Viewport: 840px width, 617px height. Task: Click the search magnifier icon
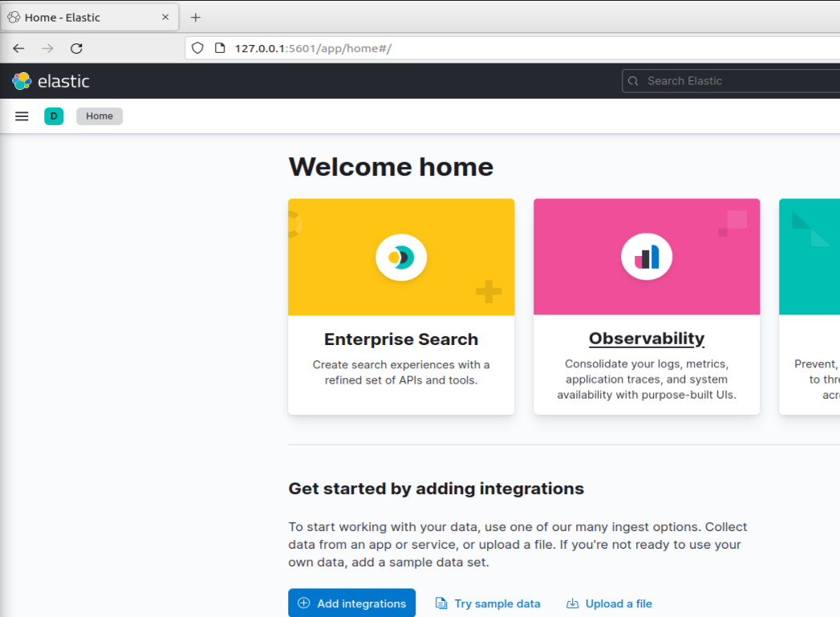(633, 81)
